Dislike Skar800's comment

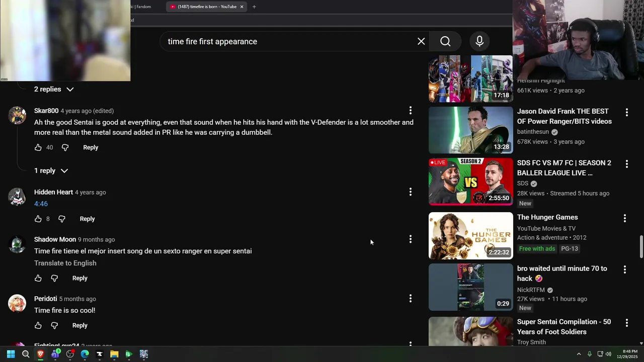click(65, 147)
